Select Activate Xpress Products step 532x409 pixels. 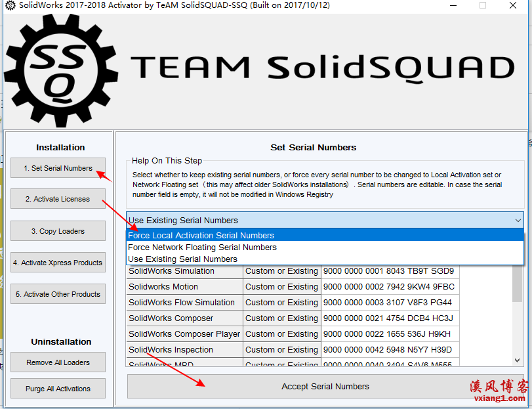coord(58,263)
